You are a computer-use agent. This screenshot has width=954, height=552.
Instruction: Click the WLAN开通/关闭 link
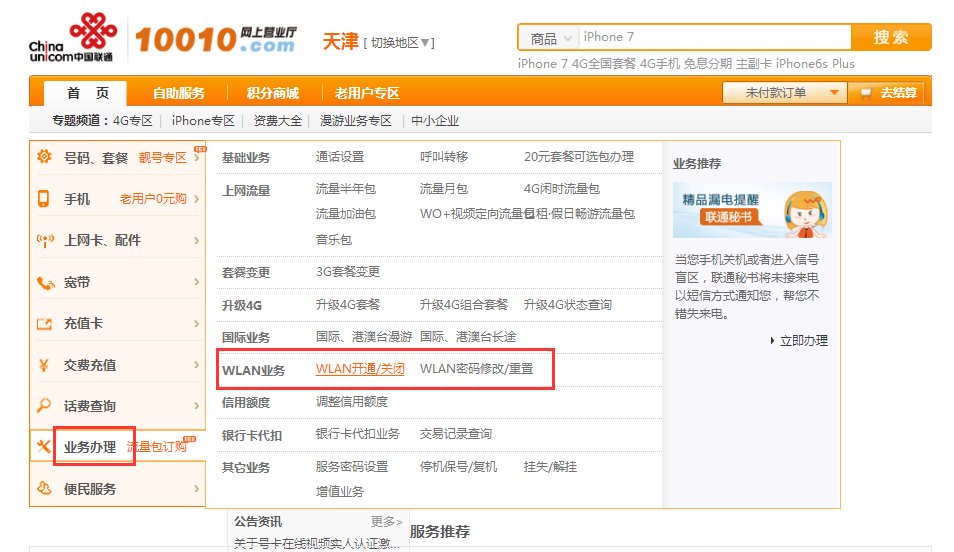360,369
